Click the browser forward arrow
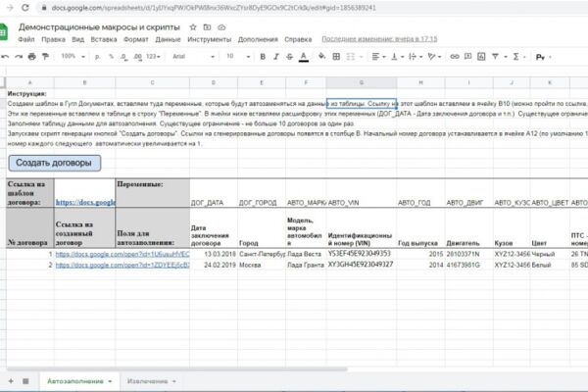Screen dimensions: 588x392 (10, 8)
